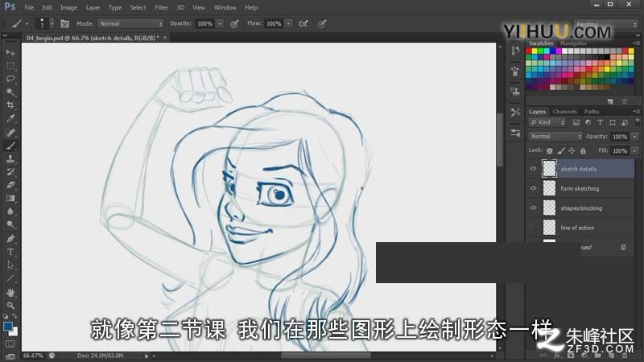The height and width of the screenshot is (362, 644).
Task: Select the Horizontal Type tool
Action: [x=10, y=252]
